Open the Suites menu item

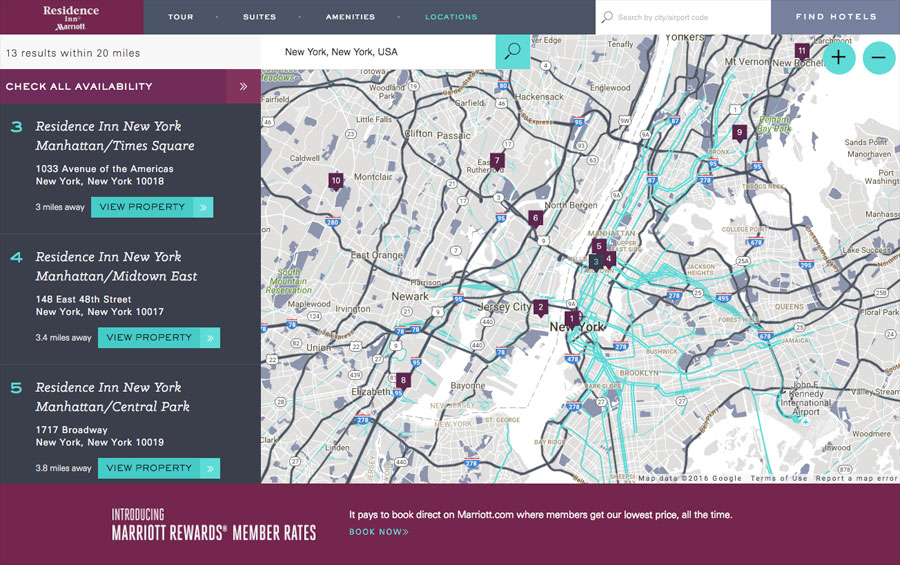(x=259, y=17)
